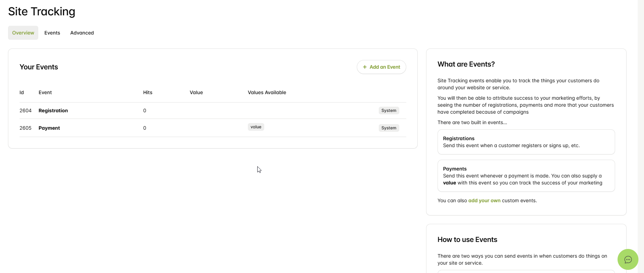Click the Payment event name

[x=49, y=128]
